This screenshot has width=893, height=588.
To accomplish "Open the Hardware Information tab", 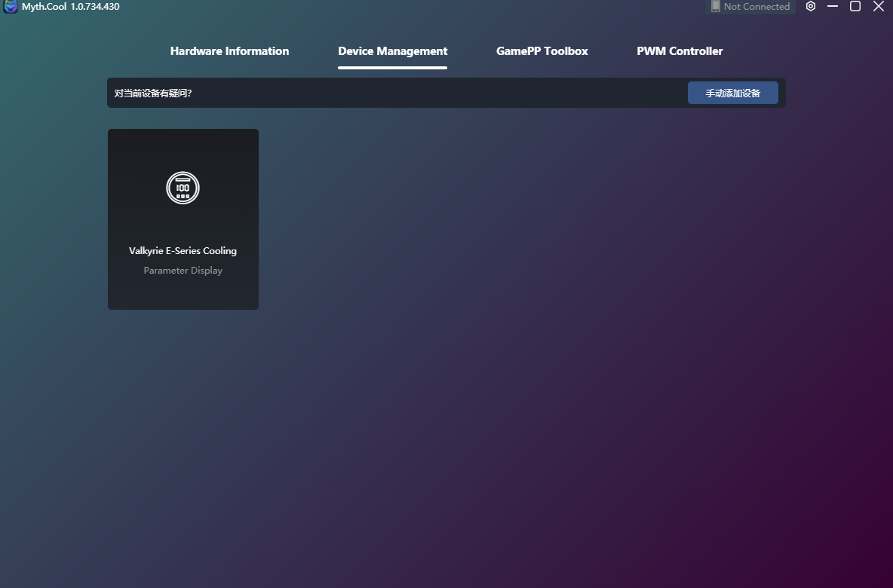I will coord(229,51).
